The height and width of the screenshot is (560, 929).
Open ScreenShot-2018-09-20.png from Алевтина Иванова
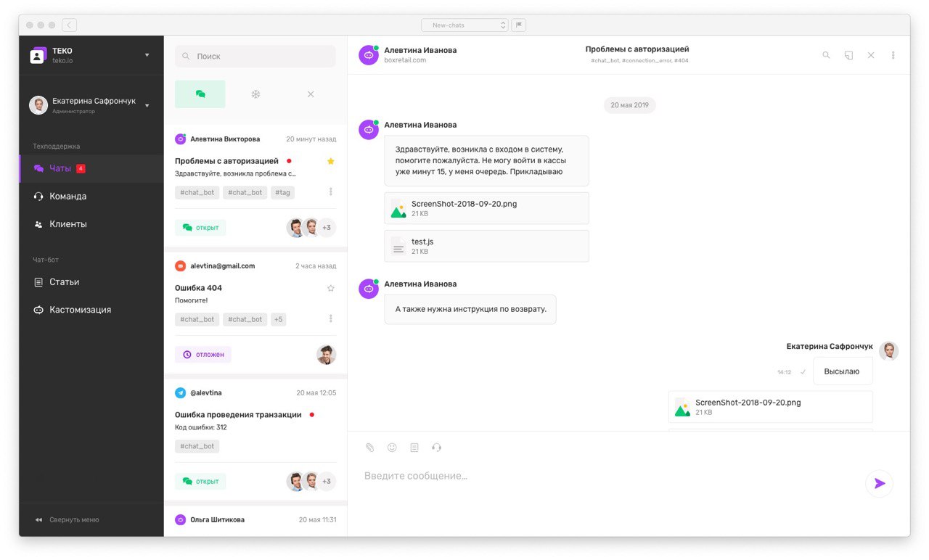[x=486, y=208]
